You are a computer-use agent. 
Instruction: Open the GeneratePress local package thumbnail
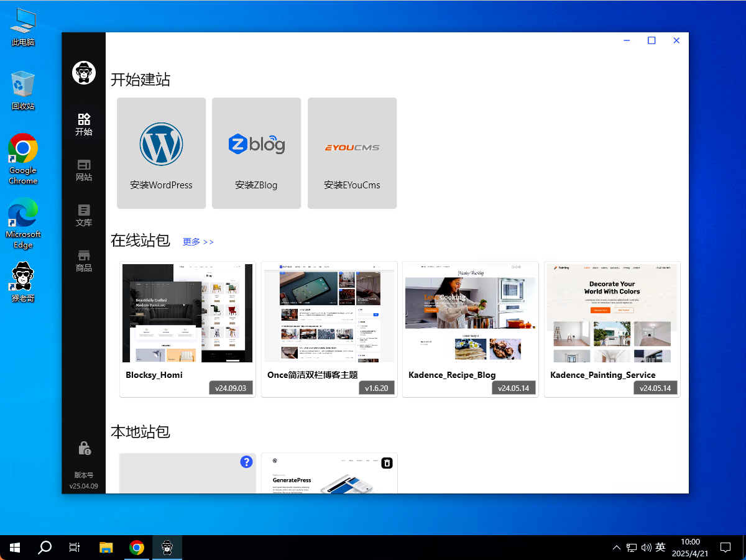coord(329,475)
